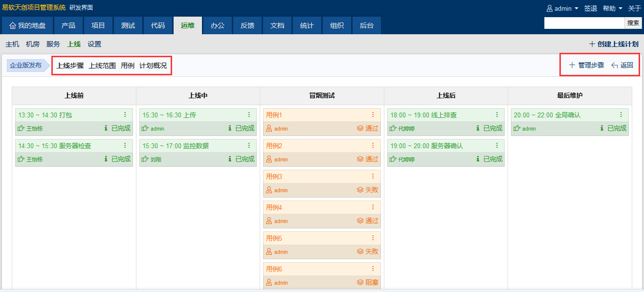Open the 上线范围 tab
644x292 pixels.
(x=102, y=66)
